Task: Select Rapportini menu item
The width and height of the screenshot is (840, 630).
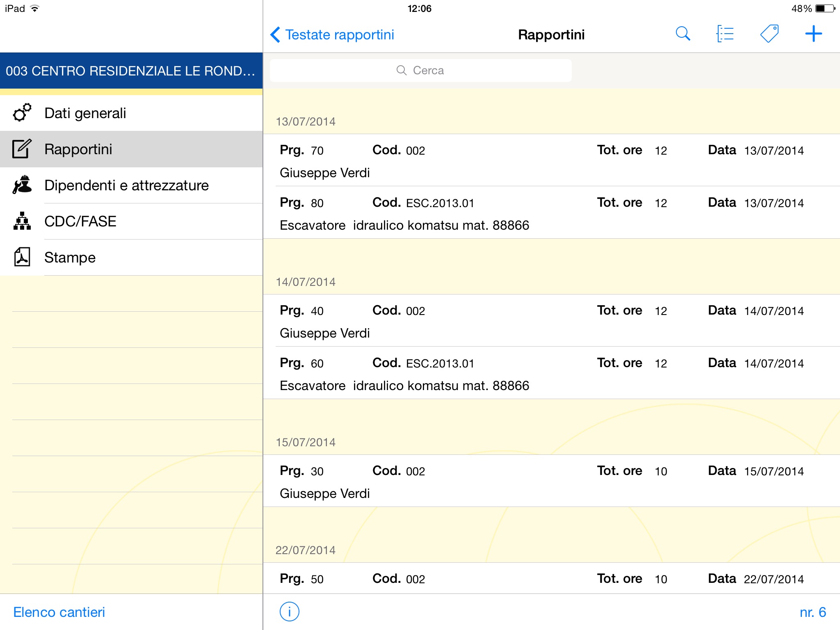Action: (131, 149)
